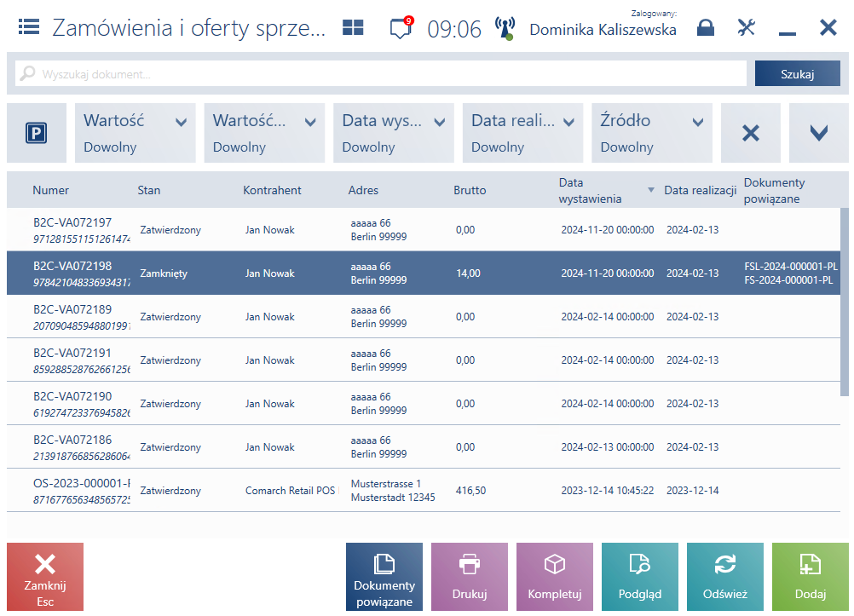Clear all filters with the X button
Viewport: 854px width, 616px height.
click(751, 133)
